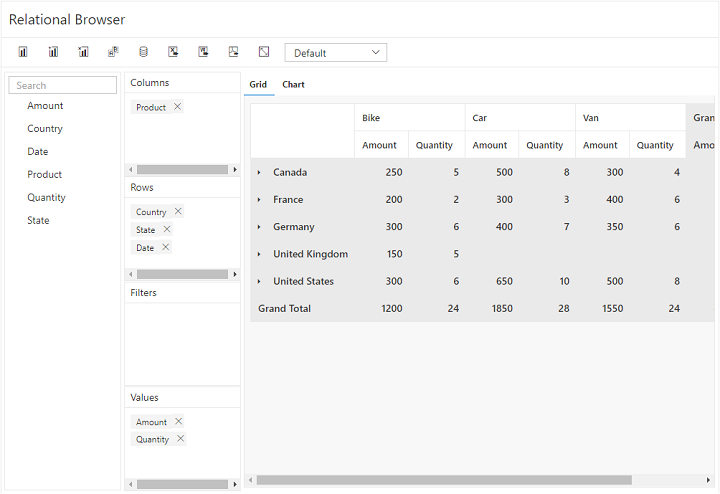The height and width of the screenshot is (494, 720).
Task: Remove Quantity from Values
Action: tap(181, 439)
